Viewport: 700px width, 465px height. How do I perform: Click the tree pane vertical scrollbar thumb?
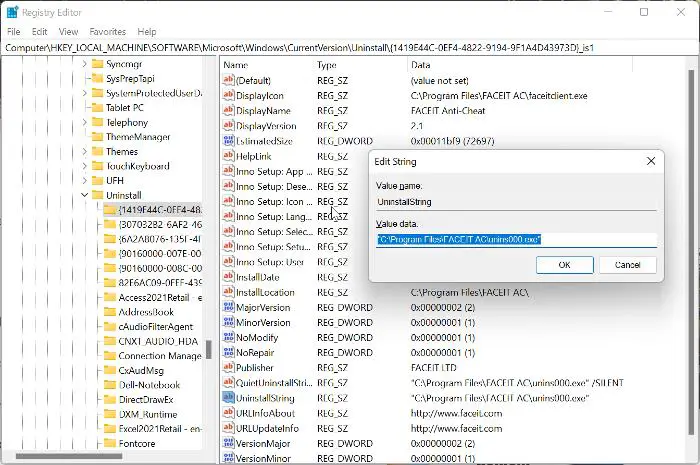[208, 349]
